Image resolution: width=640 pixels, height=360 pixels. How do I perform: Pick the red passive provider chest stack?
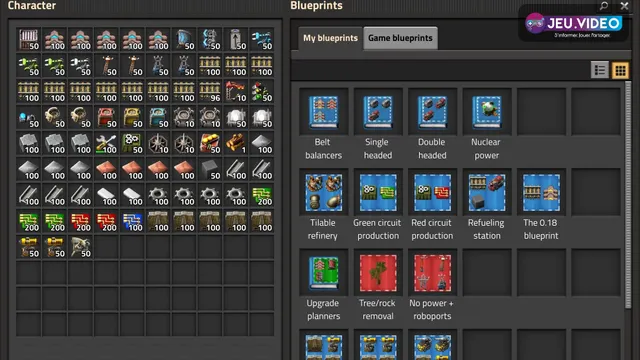coord(106,118)
